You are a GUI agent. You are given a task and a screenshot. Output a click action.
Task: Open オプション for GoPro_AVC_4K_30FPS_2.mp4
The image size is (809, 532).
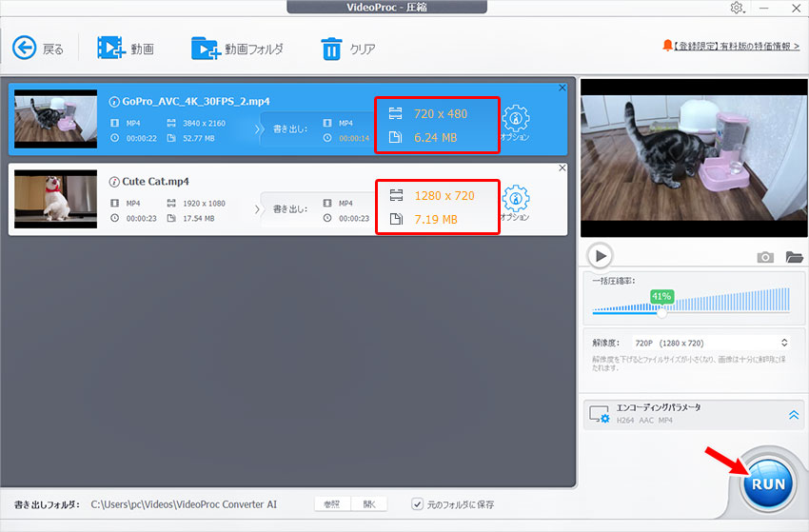click(516, 123)
